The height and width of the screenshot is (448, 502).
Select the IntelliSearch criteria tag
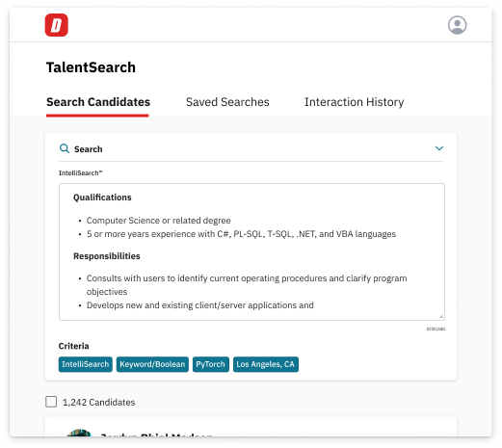86,364
